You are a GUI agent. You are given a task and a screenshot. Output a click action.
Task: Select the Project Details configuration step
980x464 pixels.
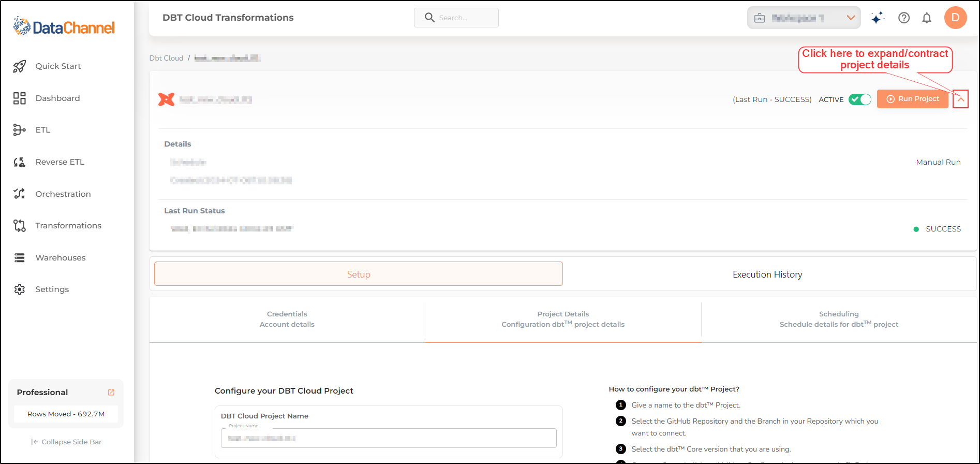pos(563,320)
